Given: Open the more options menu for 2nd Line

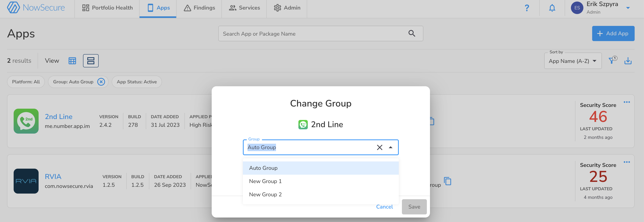Looking at the screenshot, I should 626,102.
